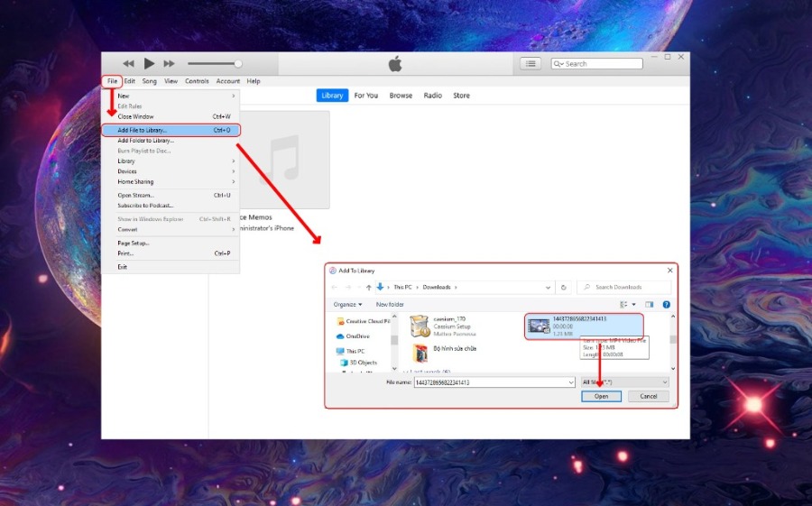
Task: Expand the Convert submenu
Action: [171, 229]
